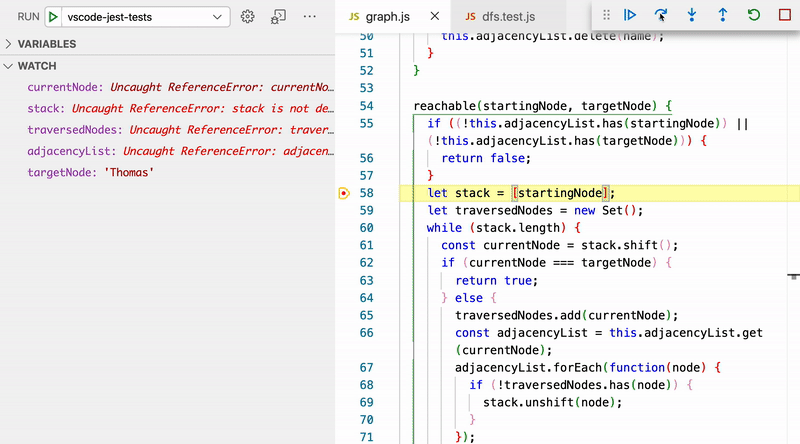800x444 pixels.
Task: Open launch.json via gear icon
Action: coord(247,17)
